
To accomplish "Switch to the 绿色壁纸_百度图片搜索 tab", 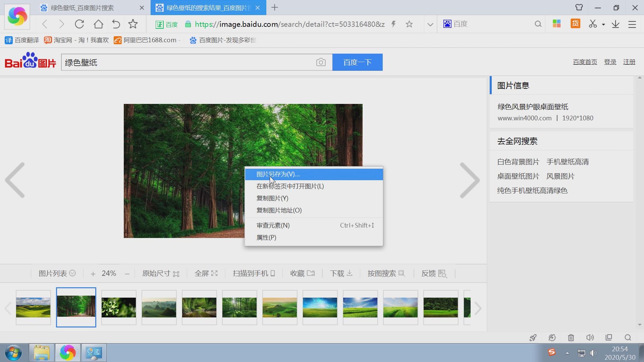I will click(x=82, y=7).
